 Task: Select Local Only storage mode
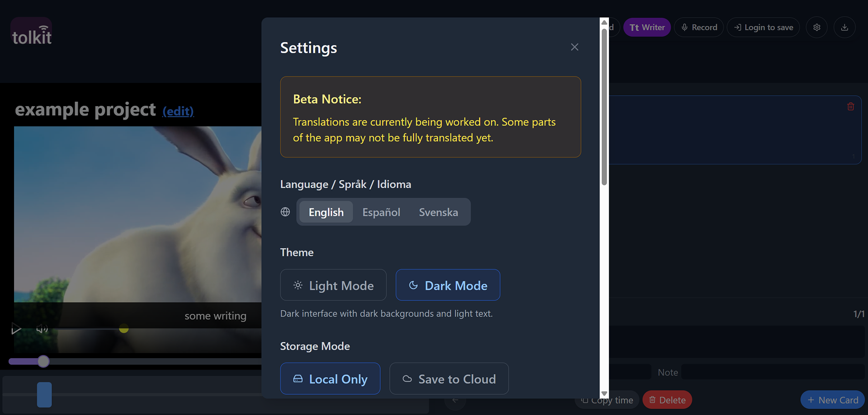[x=330, y=379]
